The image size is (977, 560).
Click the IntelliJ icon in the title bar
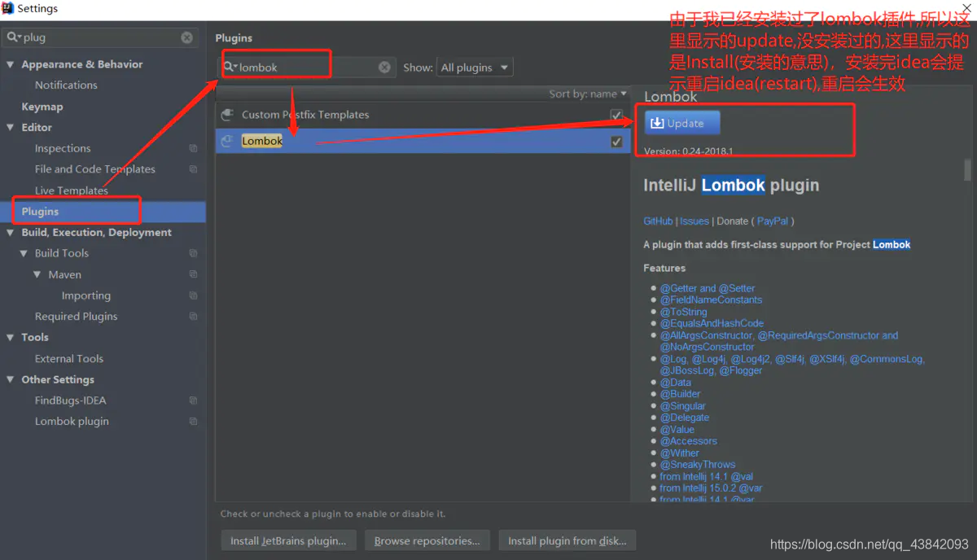pos(8,8)
